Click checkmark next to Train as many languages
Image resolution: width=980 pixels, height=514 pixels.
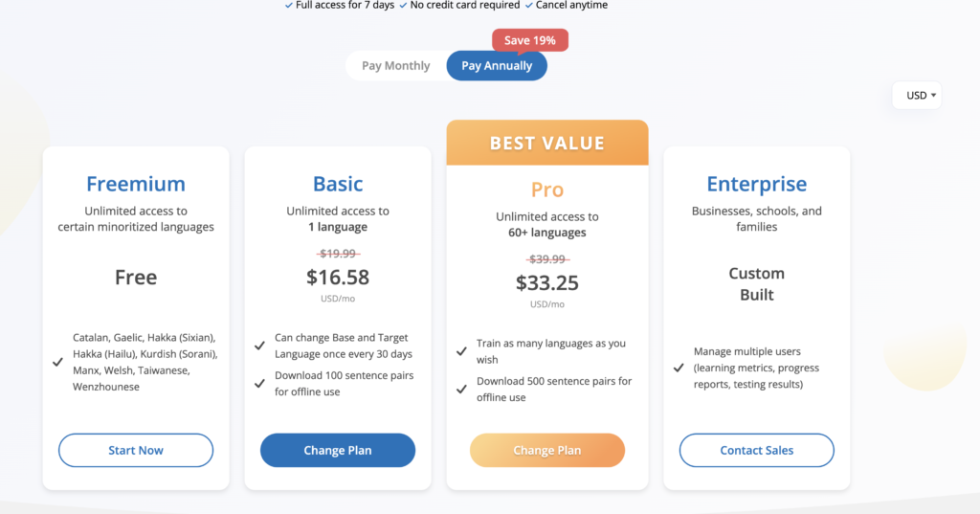coord(461,351)
